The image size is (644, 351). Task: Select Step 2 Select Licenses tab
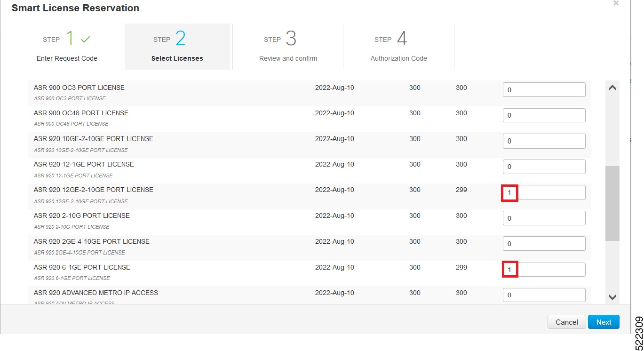pyautogui.click(x=177, y=47)
